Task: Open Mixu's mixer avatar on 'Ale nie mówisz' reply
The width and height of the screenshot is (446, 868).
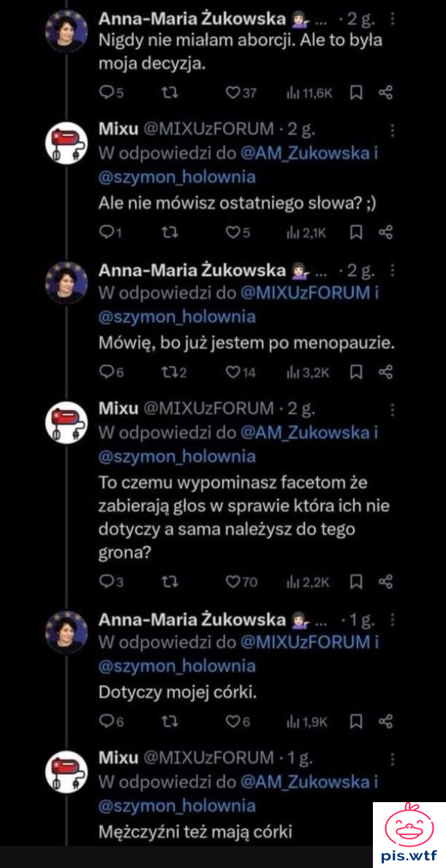Action: click(67, 142)
